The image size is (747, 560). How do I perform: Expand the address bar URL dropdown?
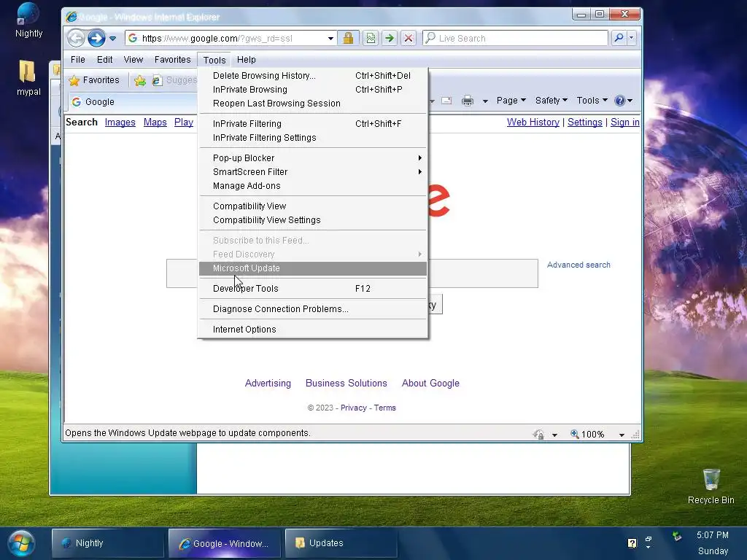pyautogui.click(x=330, y=38)
